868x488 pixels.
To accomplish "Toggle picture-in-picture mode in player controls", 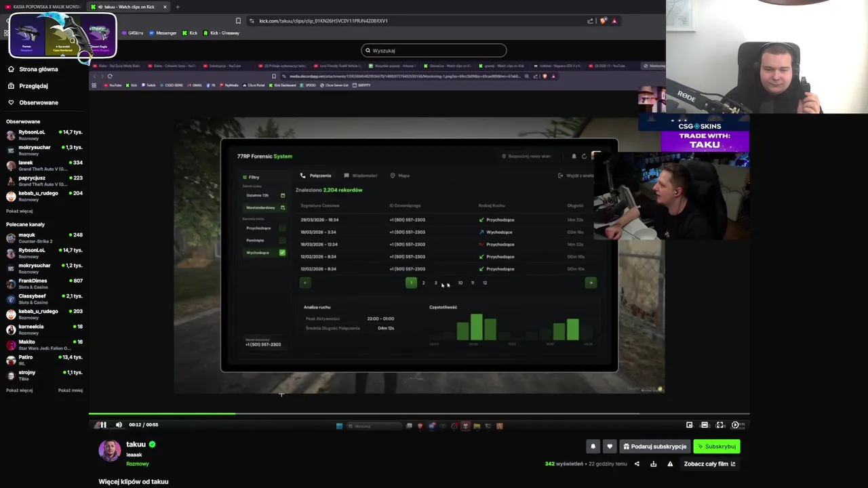I will point(690,425).
